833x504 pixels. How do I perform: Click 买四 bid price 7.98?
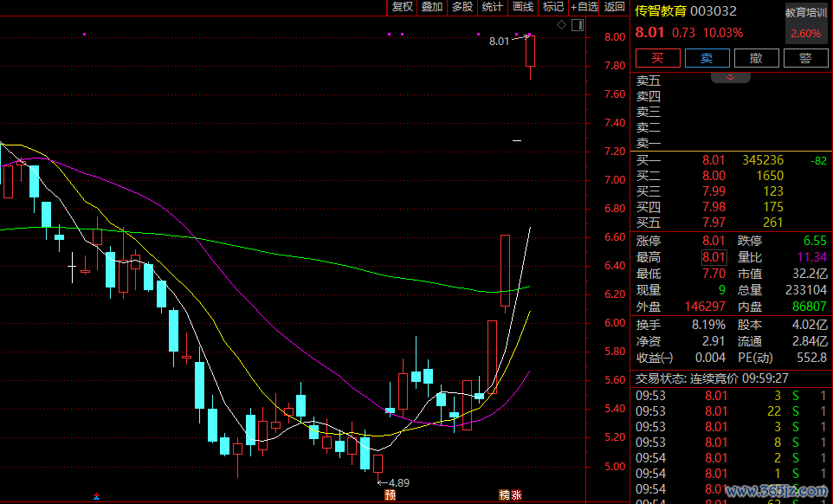[x=714, y=207]
